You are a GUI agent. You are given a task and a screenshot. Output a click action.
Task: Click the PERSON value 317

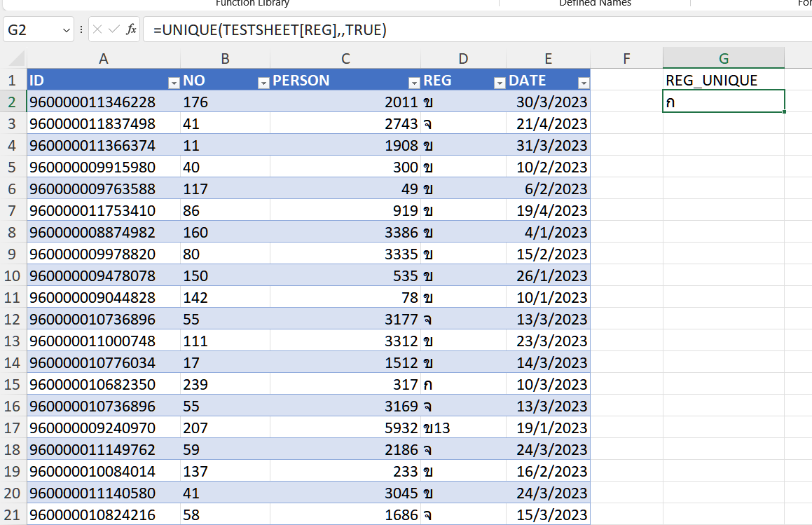[x=345, y=385]
